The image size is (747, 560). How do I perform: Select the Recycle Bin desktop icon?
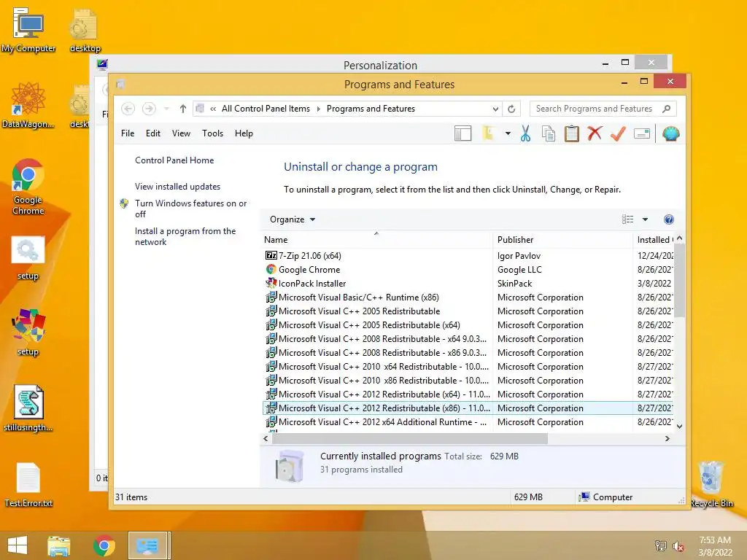pyautogui.click(x=711, y=484)
